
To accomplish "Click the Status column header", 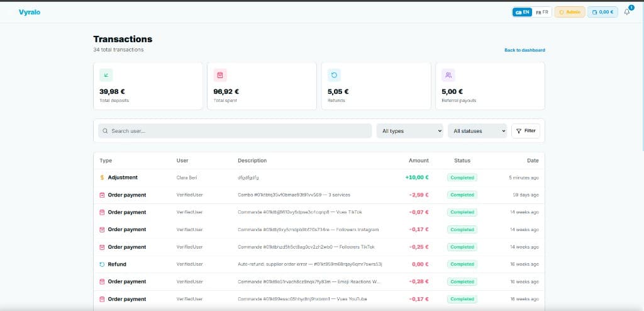I will 462,161.
